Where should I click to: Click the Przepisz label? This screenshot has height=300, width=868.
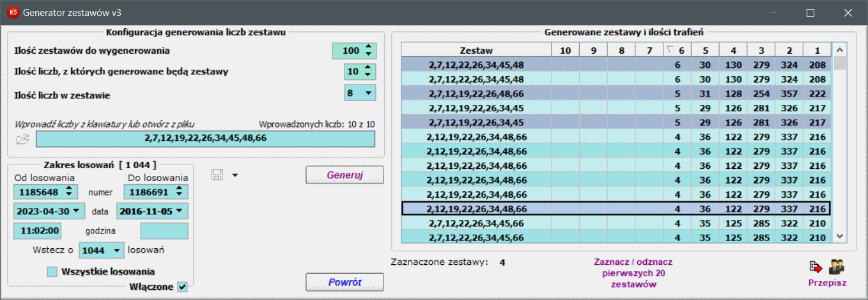point(827,283)
